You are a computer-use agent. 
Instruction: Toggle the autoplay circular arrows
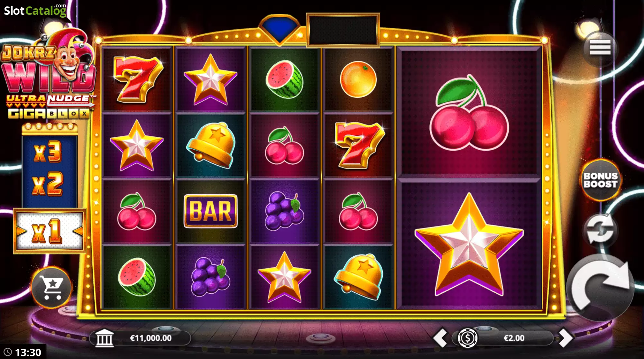[600, 230]
